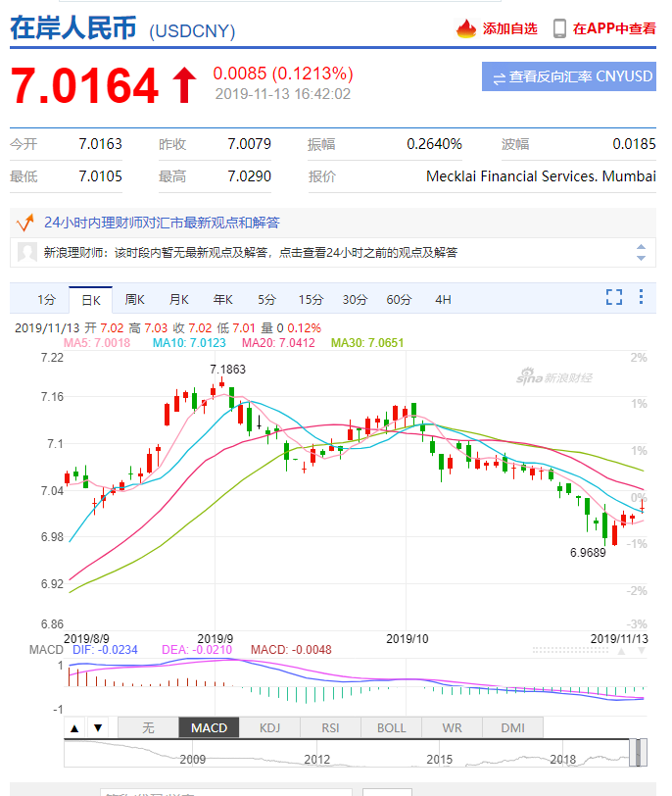Switch to the 5分 chart tab

[267, 299]
